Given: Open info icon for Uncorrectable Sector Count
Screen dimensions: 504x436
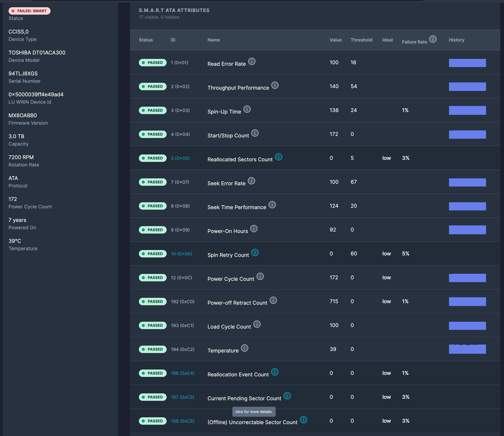Looking at the screenshot, I should 303,420.
